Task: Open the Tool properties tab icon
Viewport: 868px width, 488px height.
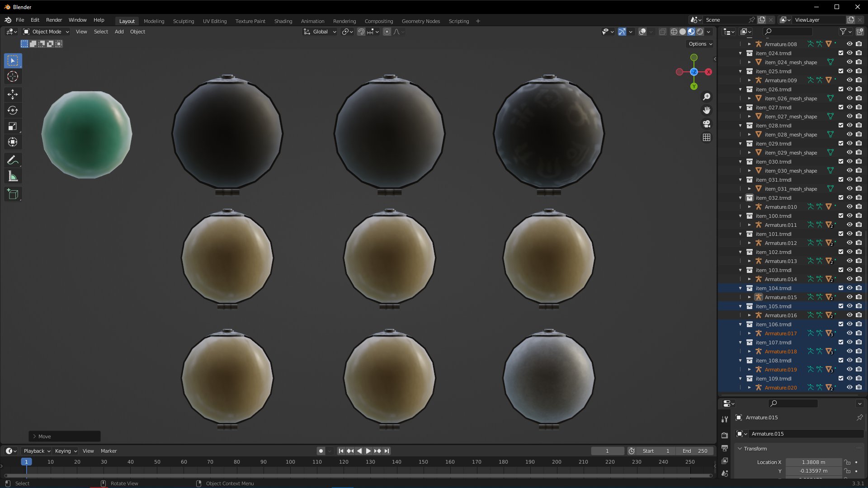Action: tap(725, 419)
